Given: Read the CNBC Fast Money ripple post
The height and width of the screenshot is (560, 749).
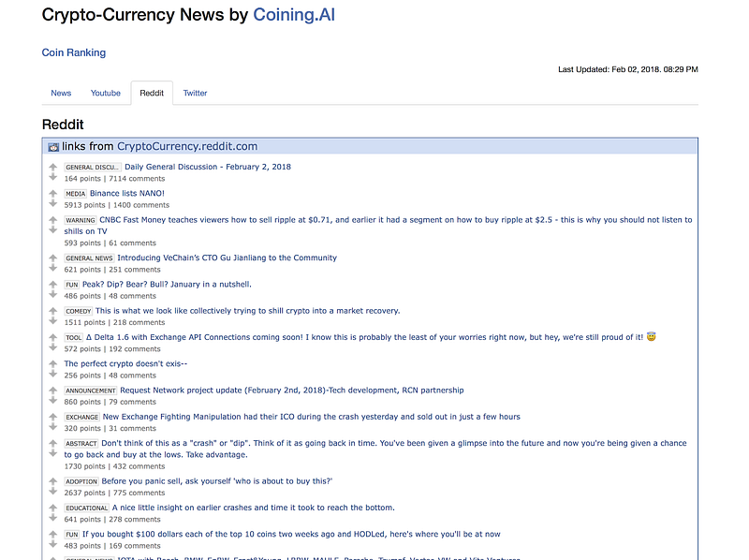Looking at the screenshot, I should (378, 226).
